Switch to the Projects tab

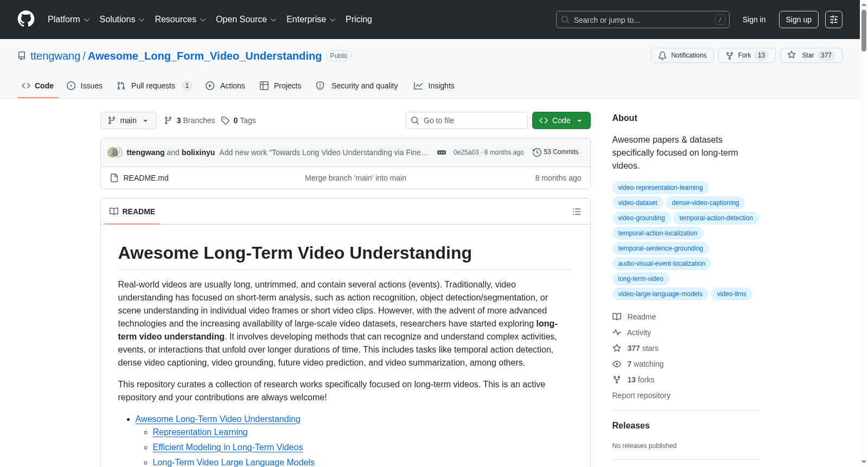[280, 86]
